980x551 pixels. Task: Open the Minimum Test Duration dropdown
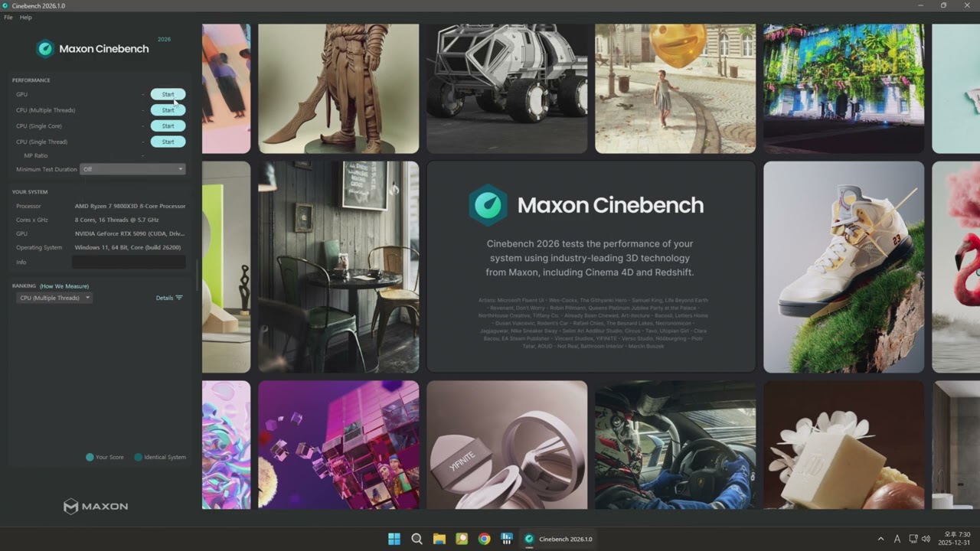coord(132,169)
